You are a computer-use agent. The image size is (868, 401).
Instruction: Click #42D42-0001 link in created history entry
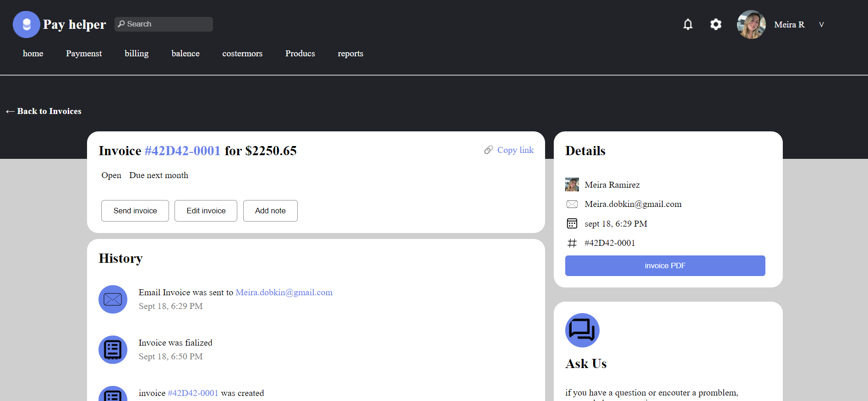193,393
